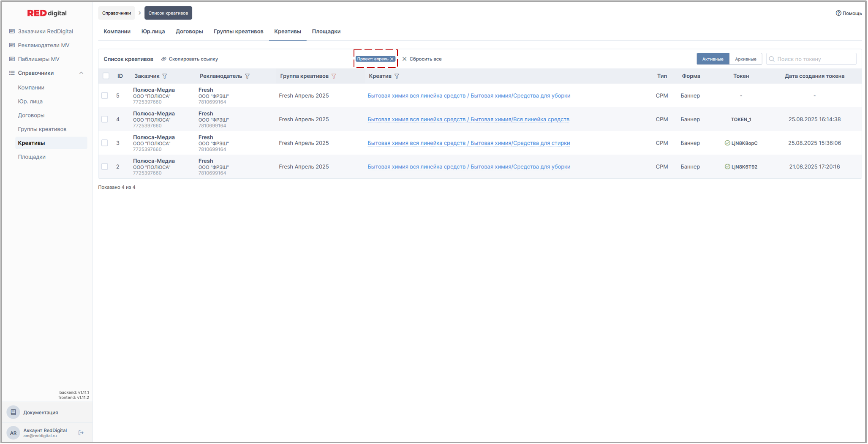868x444 pixels.
Task: Check the checkbox for row ID 5
Action: [x=105, y=96]
